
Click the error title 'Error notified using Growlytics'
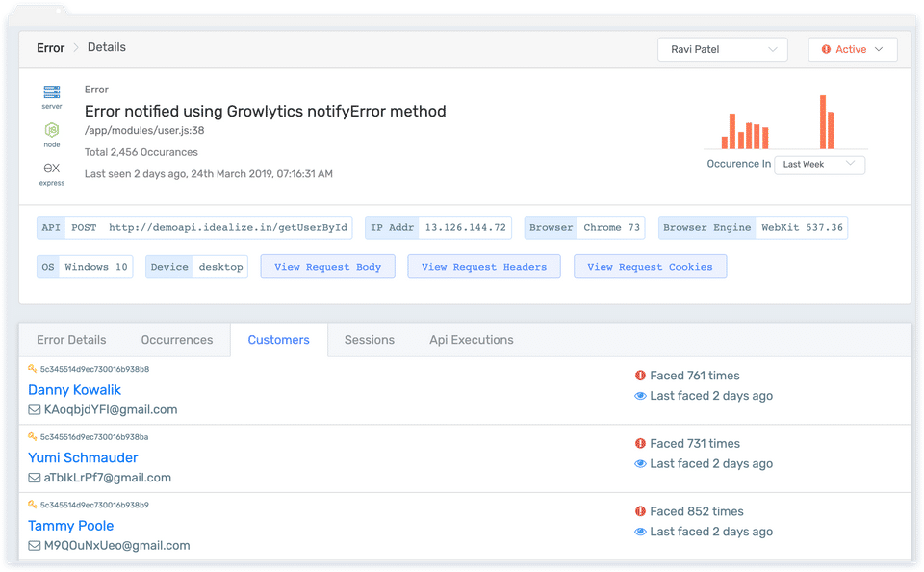(x=266, y=111)
